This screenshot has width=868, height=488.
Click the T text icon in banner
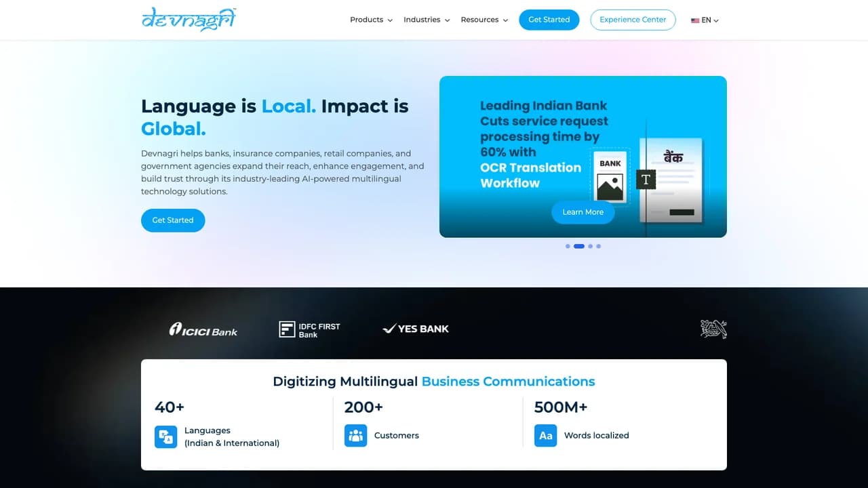point(646,180)
